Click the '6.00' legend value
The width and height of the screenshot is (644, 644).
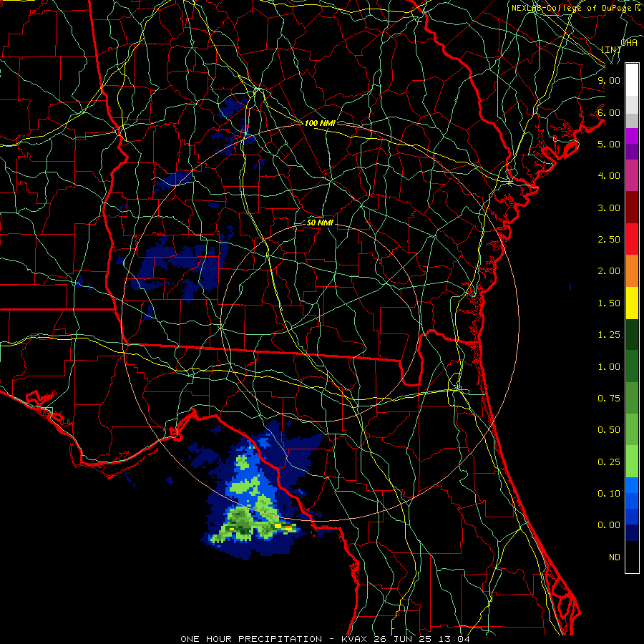pos(609,112)
